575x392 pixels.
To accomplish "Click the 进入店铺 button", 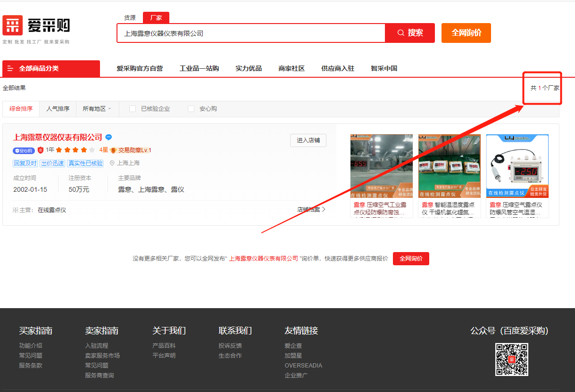I will pyautogui.click(x=308, y=140).
